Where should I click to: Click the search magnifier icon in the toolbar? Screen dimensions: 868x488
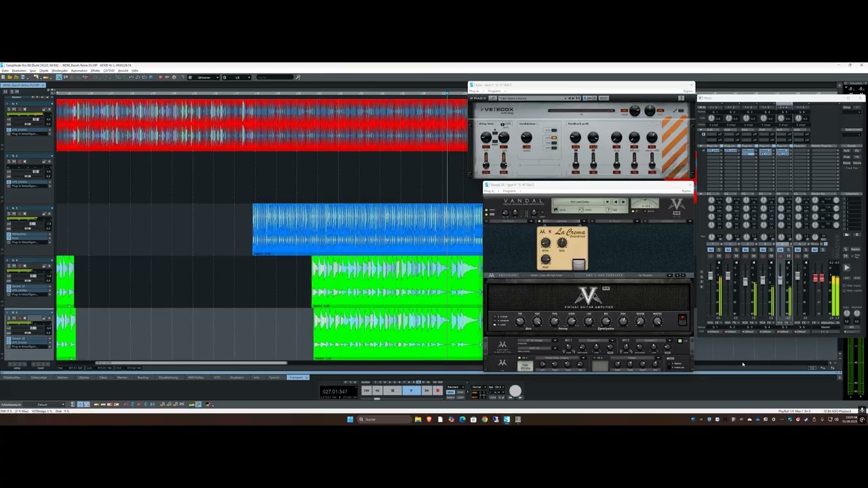[298, 77]
